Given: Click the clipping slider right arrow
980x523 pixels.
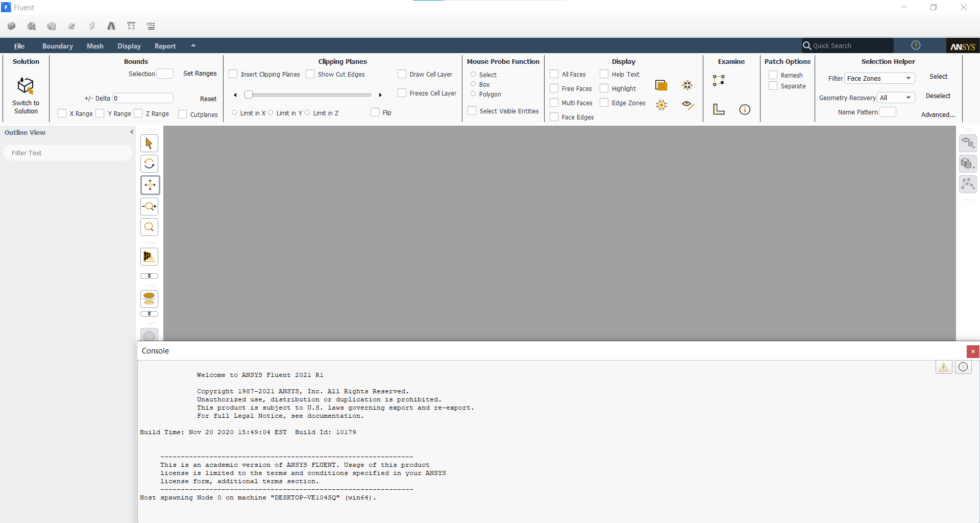Looking at the screenshot, I should 380,95.
